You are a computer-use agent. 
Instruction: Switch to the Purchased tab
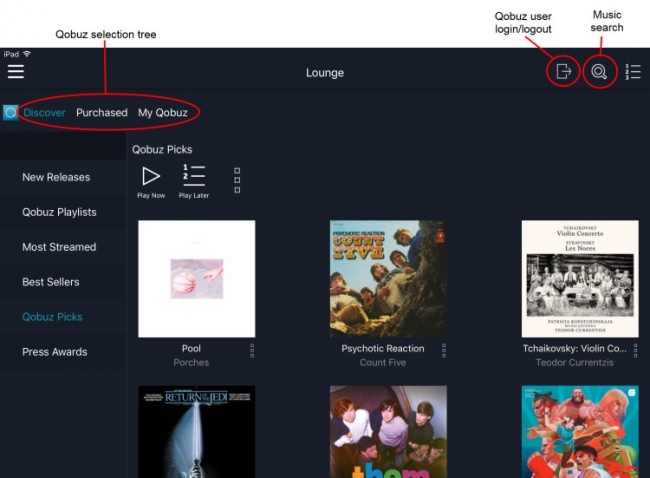coord(102,112)
